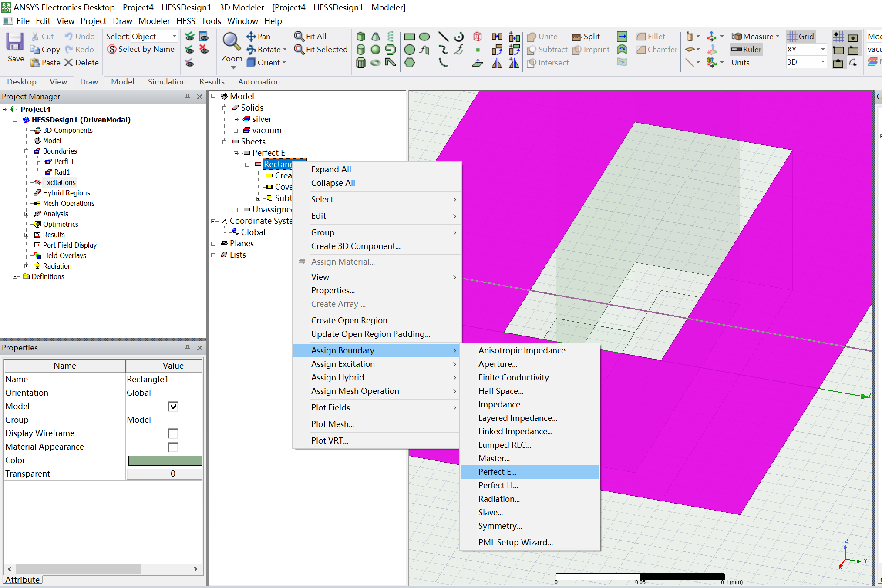Toggle the Material Appearance checkbox
882x588 pixels.
pyautogui.click(x=173, y=447)
